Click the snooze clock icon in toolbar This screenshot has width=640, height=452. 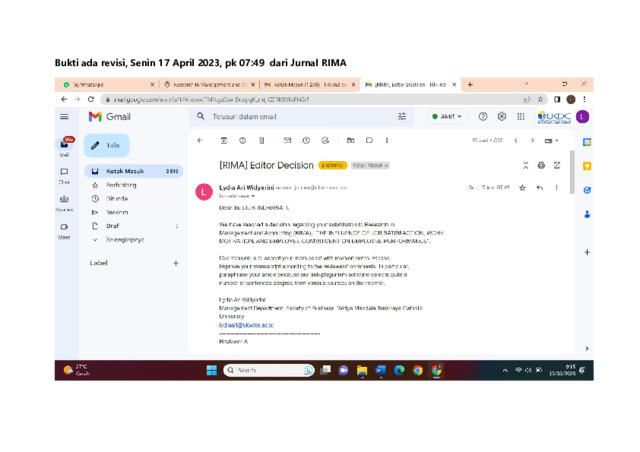tap(306, 140)
